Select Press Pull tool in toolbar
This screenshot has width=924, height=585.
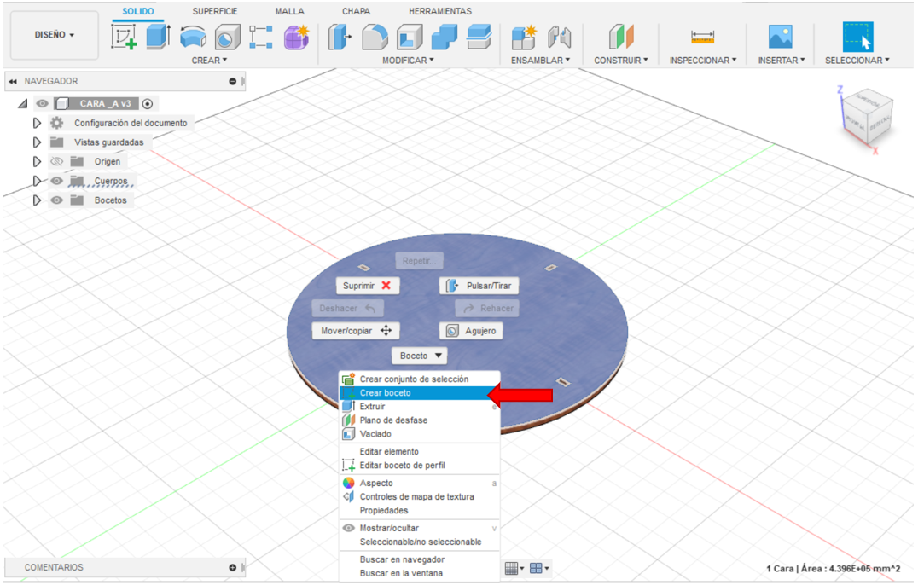(340, 38)
